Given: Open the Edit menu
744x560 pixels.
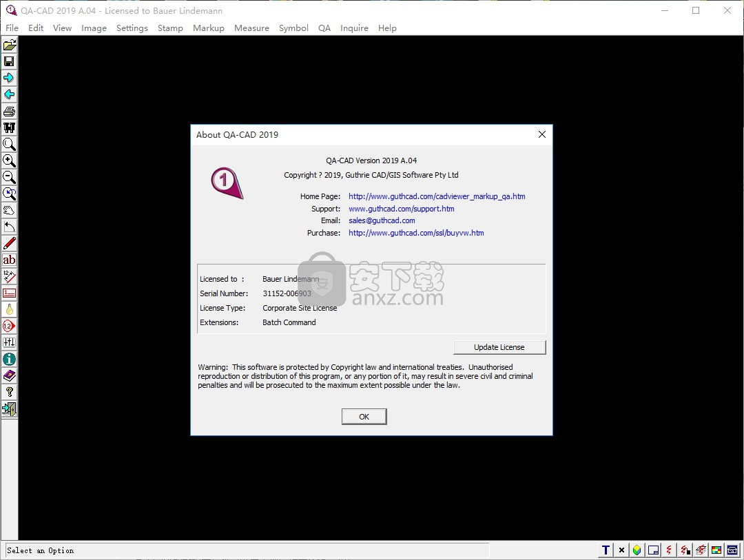Looking at the screenshot, I should point(36,28).
